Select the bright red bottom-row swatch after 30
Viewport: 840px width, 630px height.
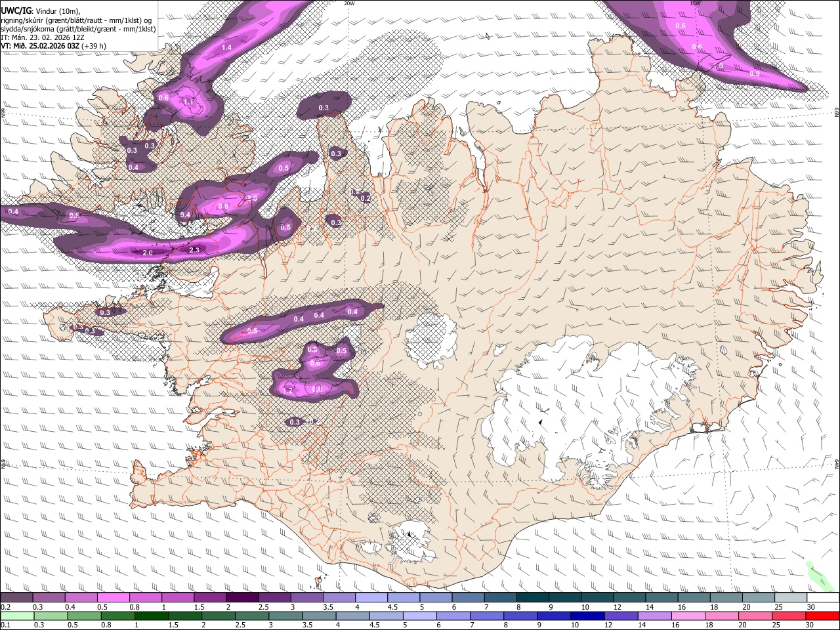[822, 616]
